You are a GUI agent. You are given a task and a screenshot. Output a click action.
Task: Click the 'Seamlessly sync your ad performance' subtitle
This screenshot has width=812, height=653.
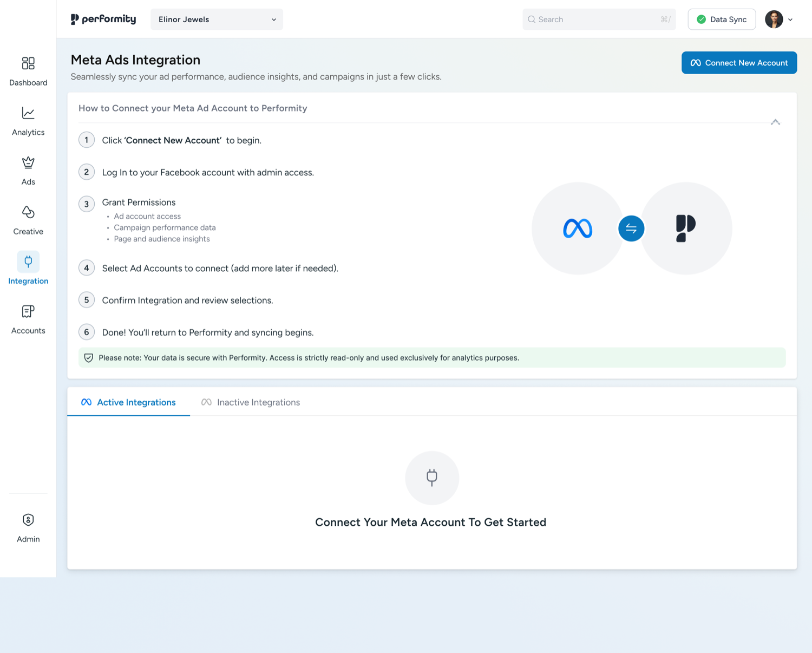[x=256, y=77]
